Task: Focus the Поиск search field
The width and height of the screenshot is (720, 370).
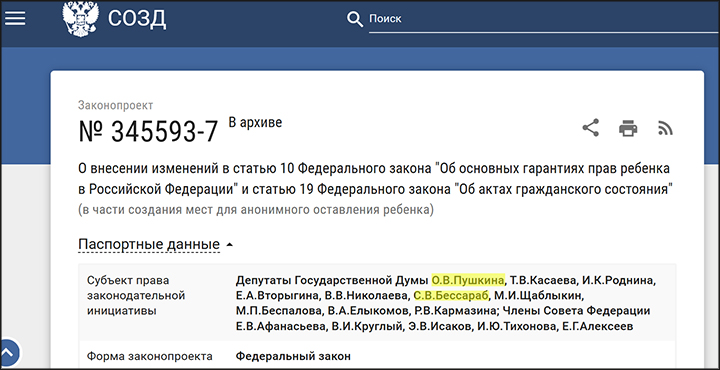Action: pos(544,19)
